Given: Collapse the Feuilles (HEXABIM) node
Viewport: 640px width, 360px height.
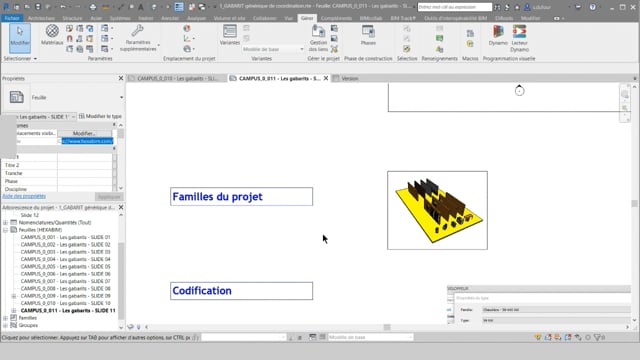Looking at the screenshot, I should pyautogui.click(x=5, y=230).
